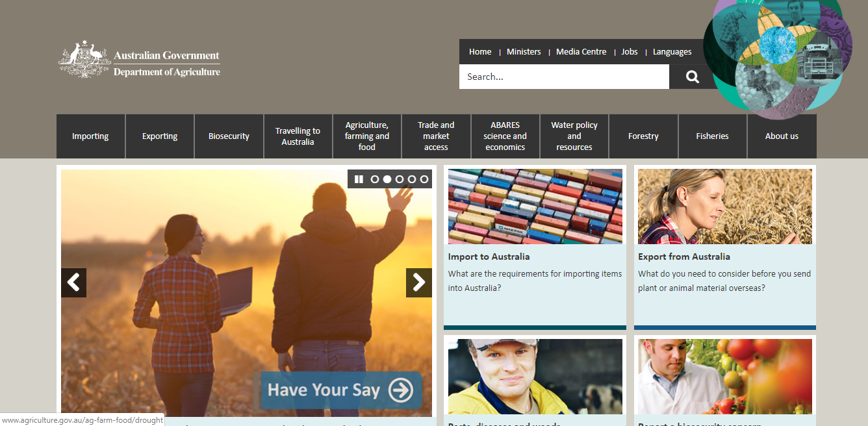Go to the previous carousel slide
Image resolution: width=868 pixels, height=426 pixels.
click(x=73, y=282)
